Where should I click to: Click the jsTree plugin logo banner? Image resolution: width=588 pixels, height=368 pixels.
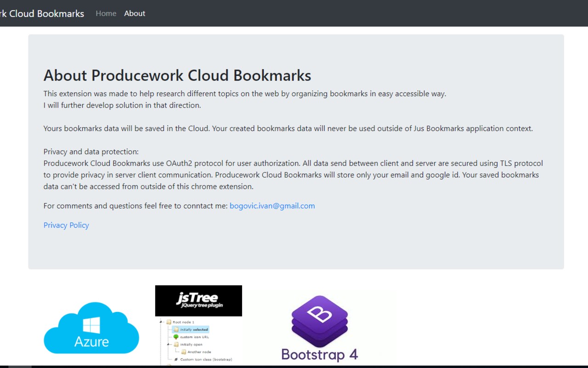click(198, 300)
